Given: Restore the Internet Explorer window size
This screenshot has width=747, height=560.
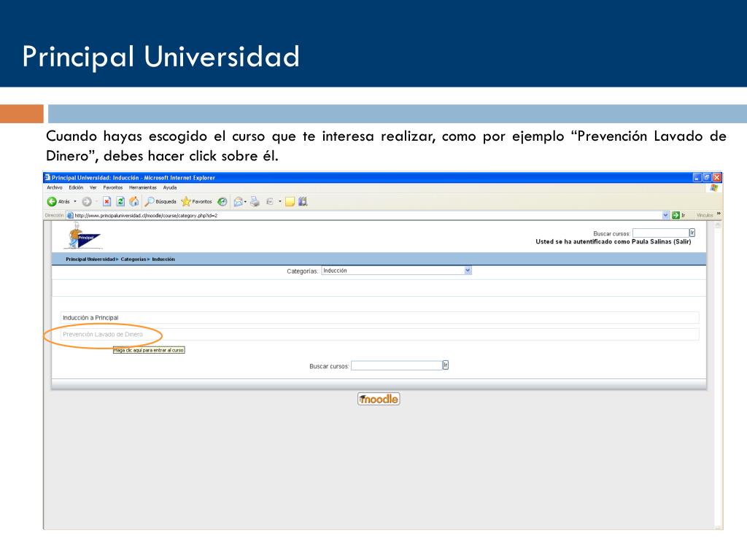Looking at the screenshot, I should (x=707, y=178).
